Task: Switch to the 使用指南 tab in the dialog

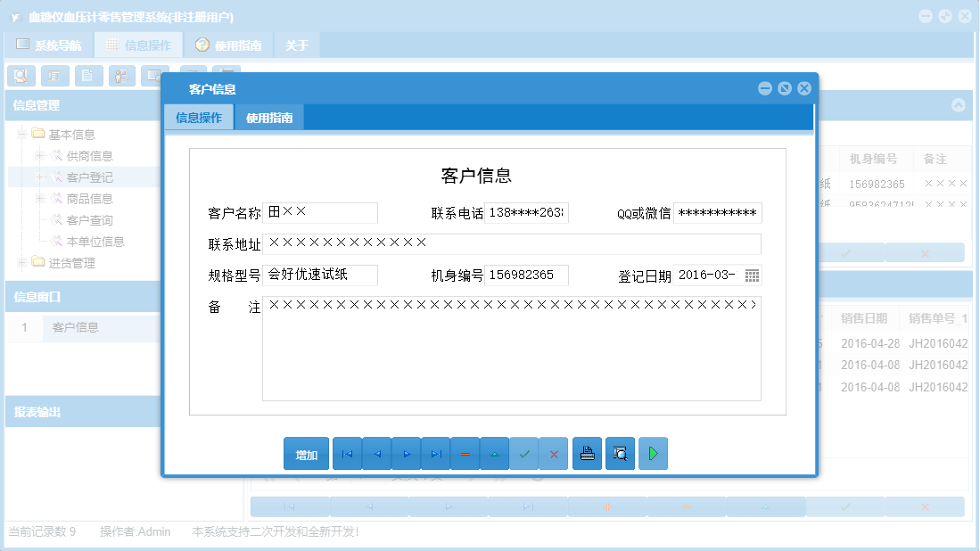Action: tap(269, 117)
